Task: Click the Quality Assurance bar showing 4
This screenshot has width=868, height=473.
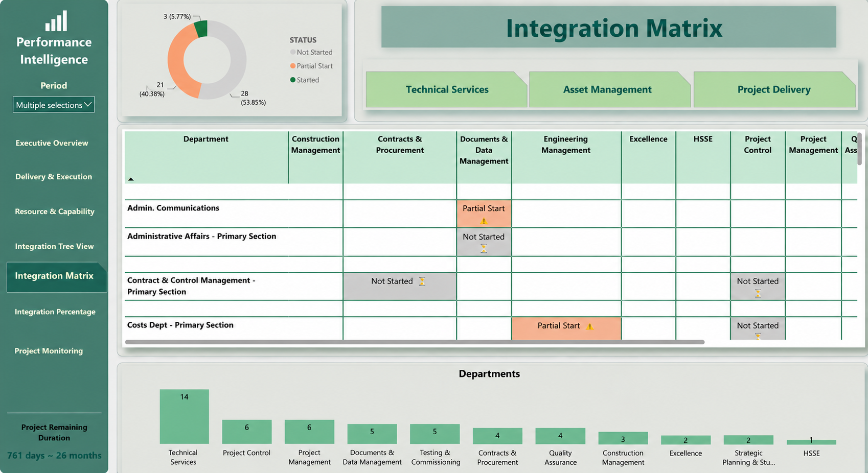Action: tap(560, 436)
